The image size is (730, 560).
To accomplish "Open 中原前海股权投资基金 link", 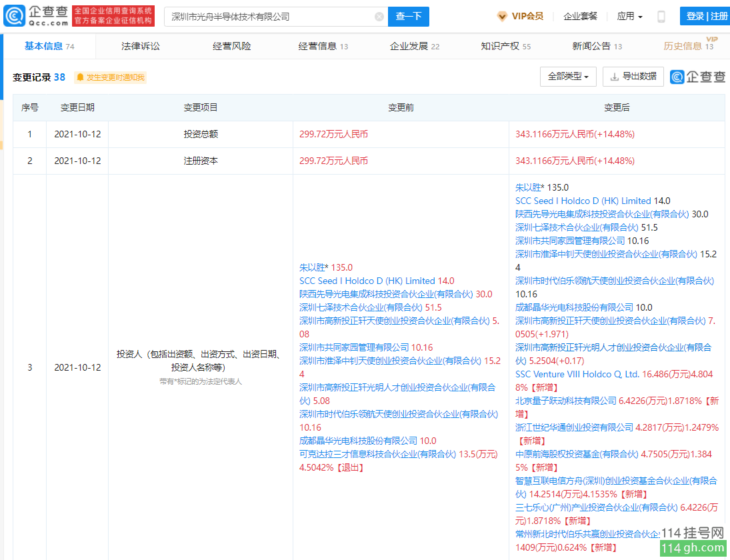I will coord(577,454).
